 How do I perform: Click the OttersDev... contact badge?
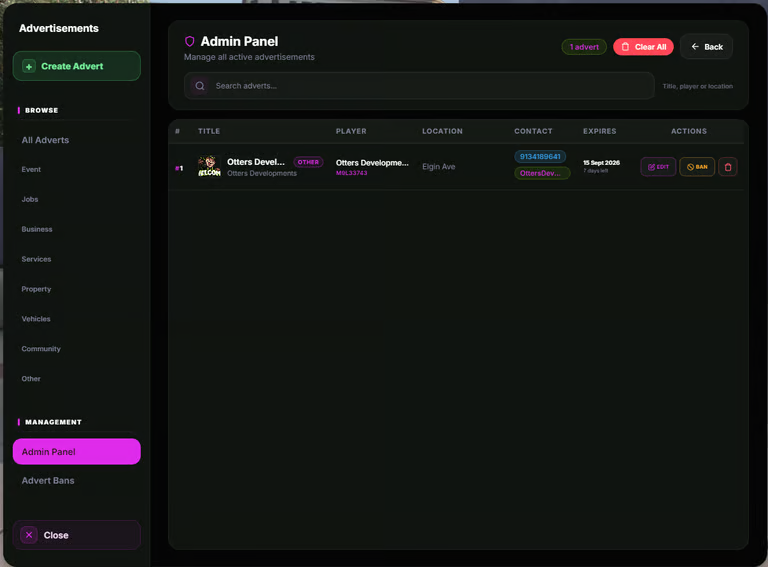point(542,173)
